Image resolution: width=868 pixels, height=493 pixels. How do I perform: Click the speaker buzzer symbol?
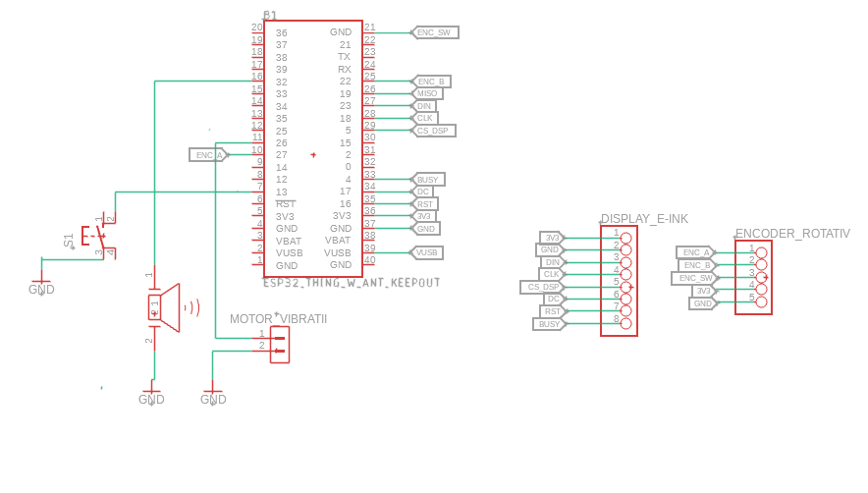pyautogui.click(x=164, y=308)
